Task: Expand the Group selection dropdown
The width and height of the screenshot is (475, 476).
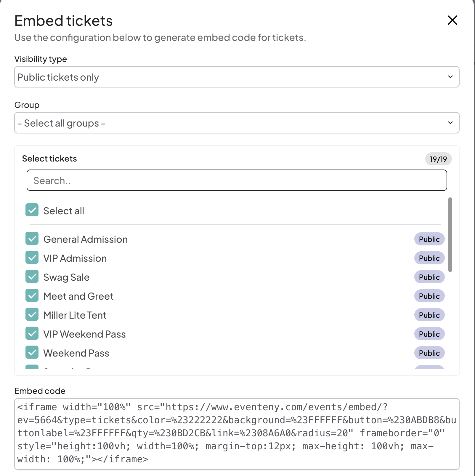Action: tap(237, 123)
